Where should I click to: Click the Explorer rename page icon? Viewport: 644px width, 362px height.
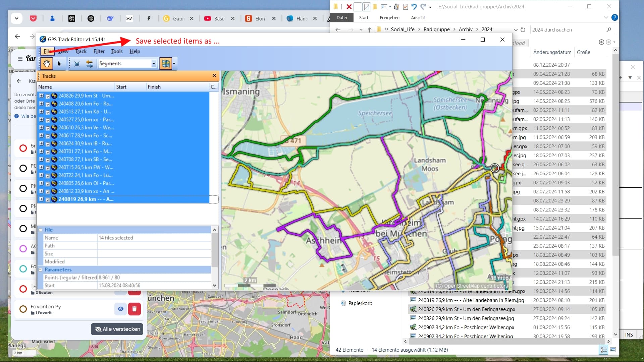tap(366, 7)
